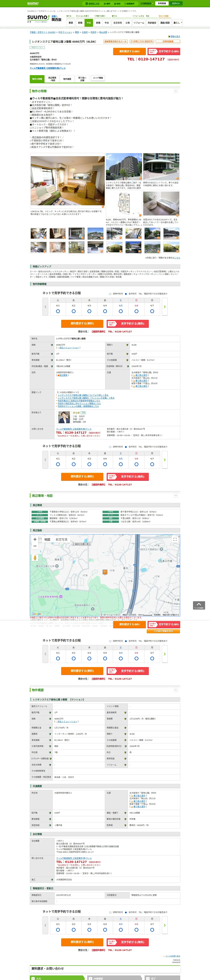This screenshot has width=210, height=980.
Task: Click the ページの先頭へ scroll-to-top button
Action: click(199, 605)
